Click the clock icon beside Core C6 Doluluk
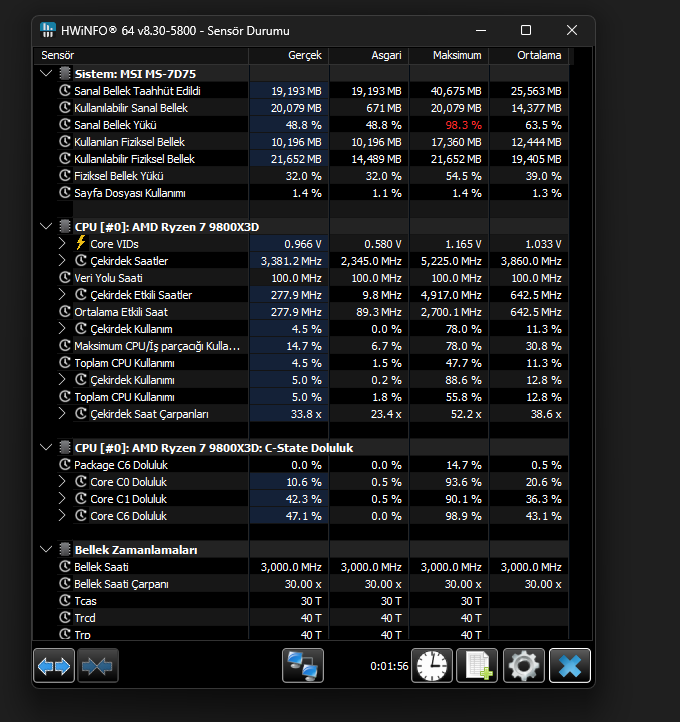The image size is (680, 722). pyautogui.click(x=81, y=516)
